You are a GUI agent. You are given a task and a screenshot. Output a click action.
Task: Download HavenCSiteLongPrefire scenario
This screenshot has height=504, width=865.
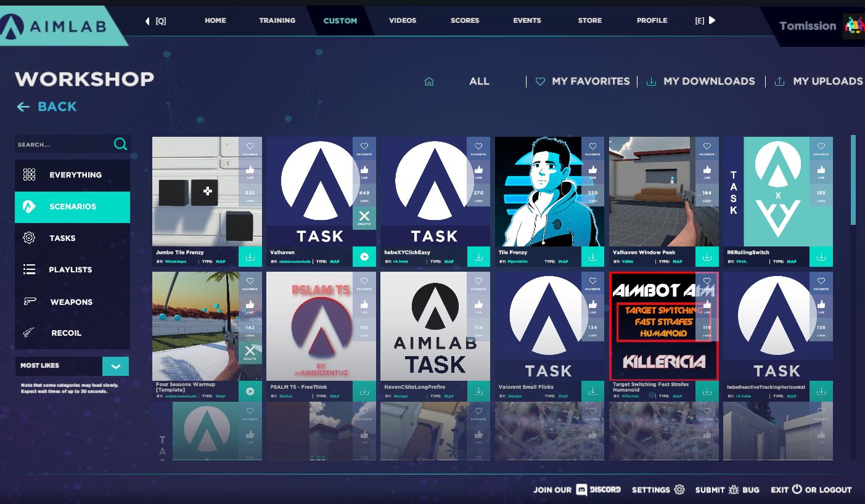point(478,391)
